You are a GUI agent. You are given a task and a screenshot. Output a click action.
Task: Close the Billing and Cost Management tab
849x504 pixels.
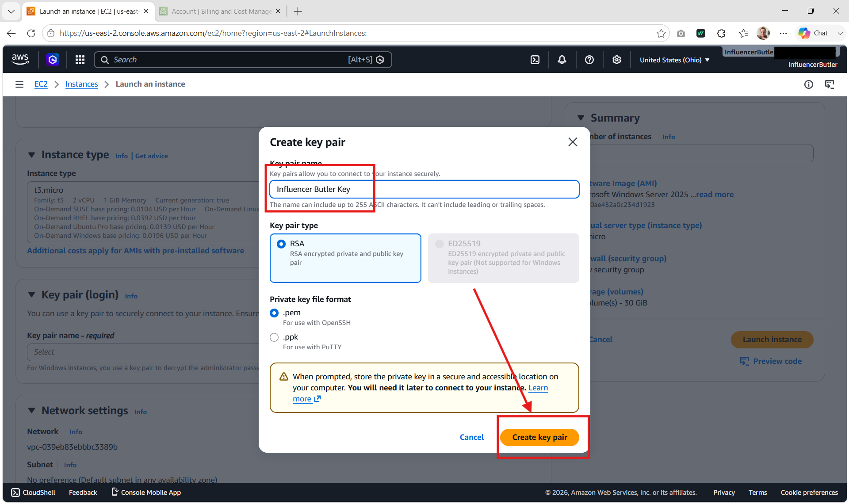(278, 11)
